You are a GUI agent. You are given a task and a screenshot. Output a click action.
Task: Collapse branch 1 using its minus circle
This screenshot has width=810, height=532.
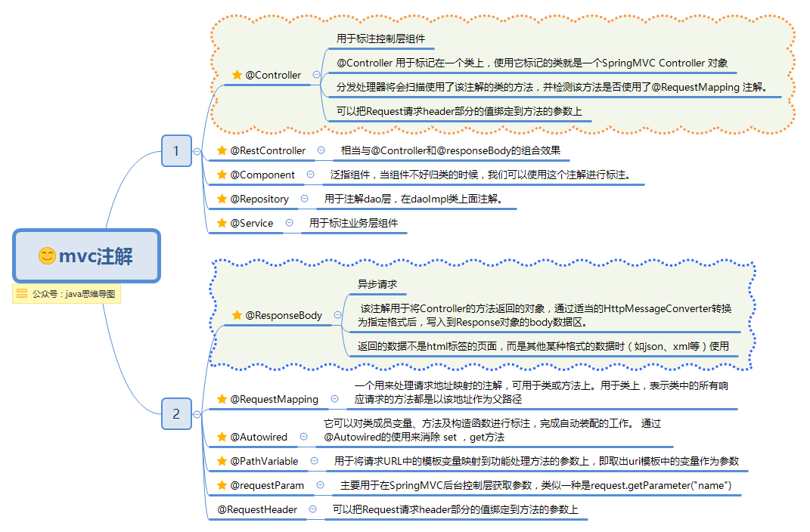point(196,151)
